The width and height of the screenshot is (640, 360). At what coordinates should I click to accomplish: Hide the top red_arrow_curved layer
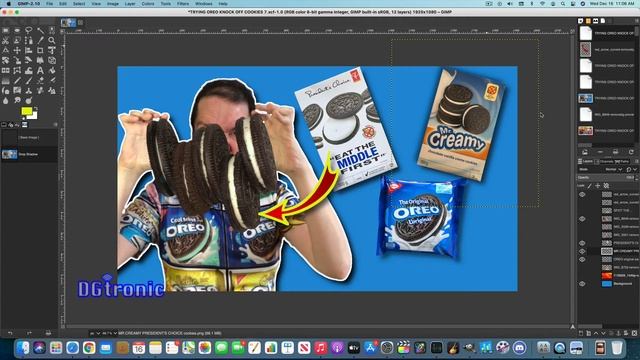coord(582,194)
